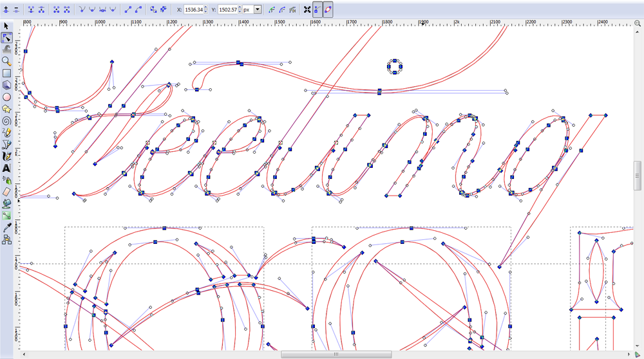Switch to the Selector arrow tool
644x359 pixels.
[6, 26]
